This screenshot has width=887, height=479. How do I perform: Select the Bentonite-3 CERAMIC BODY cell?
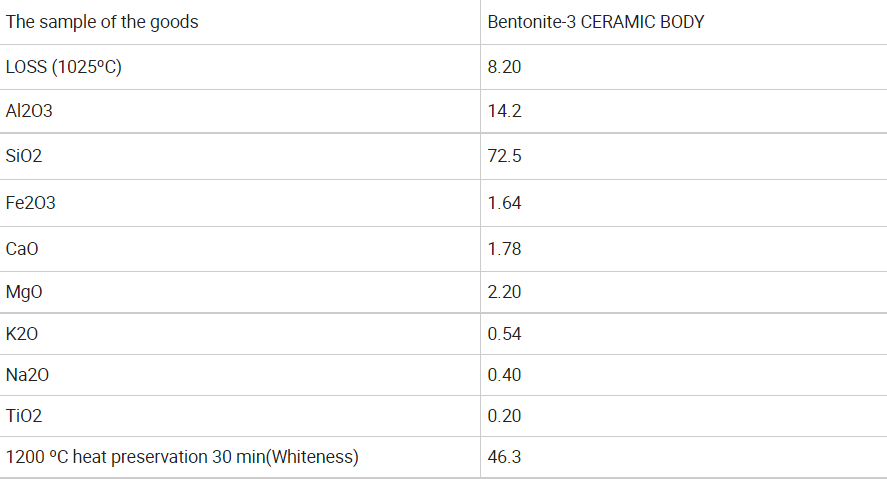pyautogui.click(x=596, y=22)
